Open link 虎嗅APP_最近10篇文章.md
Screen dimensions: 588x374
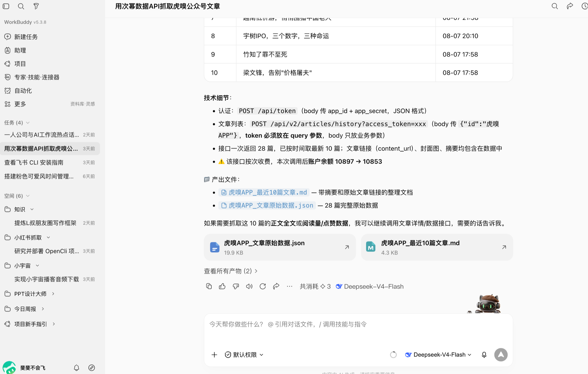(264, 192)
